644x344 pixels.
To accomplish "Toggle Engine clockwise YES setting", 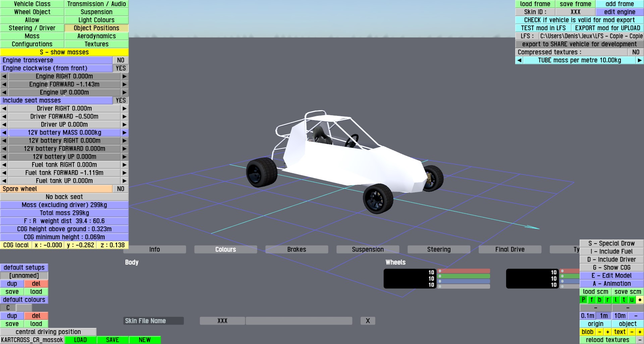I will pyautogui.click(x=121, y=68).
